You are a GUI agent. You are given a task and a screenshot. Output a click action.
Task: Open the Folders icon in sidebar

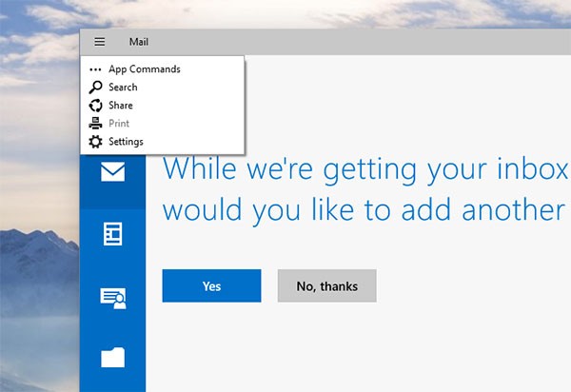coord(113,358)
